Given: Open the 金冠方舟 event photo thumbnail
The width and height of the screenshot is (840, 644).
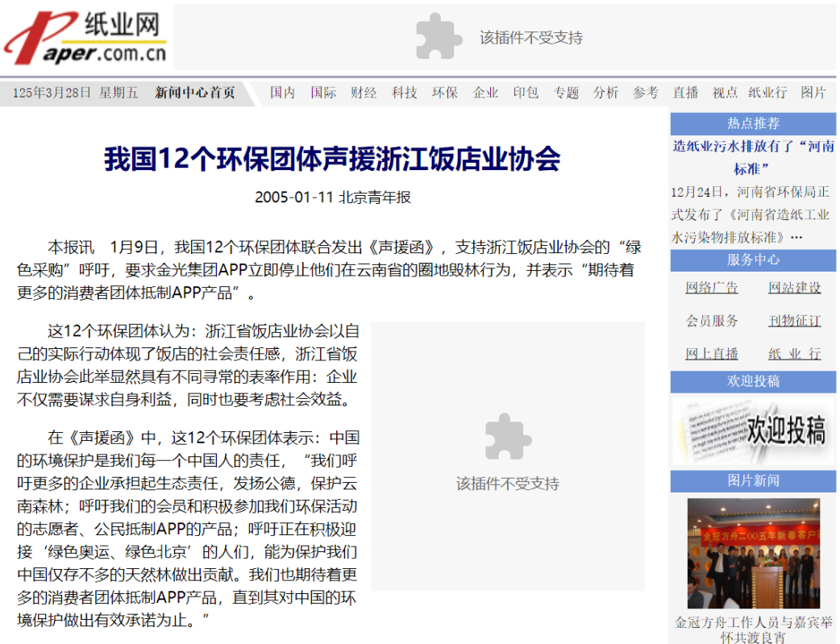Looking at the screenshot, I should click(x=753, y=553).
